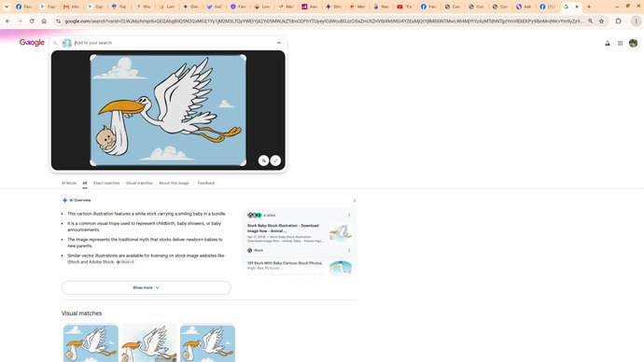Switch to the Exact matches tab

(106, 183)
